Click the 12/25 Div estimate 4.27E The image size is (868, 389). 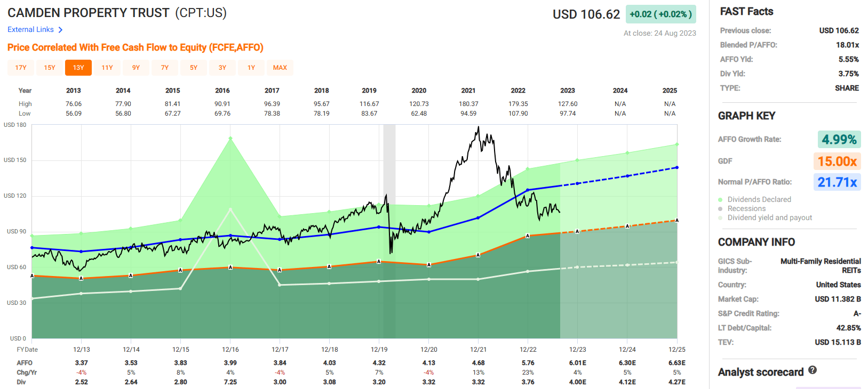coord(677,382)
